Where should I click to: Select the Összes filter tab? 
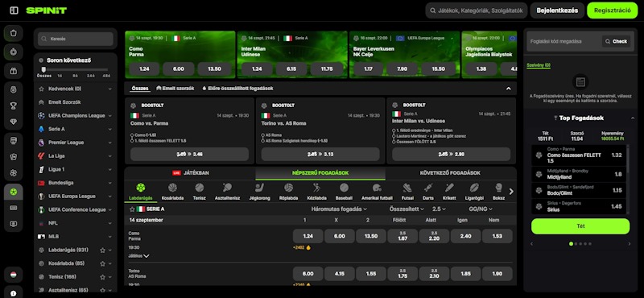point(139,89)
